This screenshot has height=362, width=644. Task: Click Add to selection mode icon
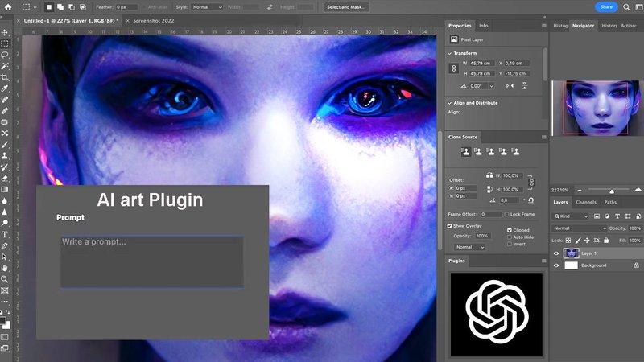[60, 7]
